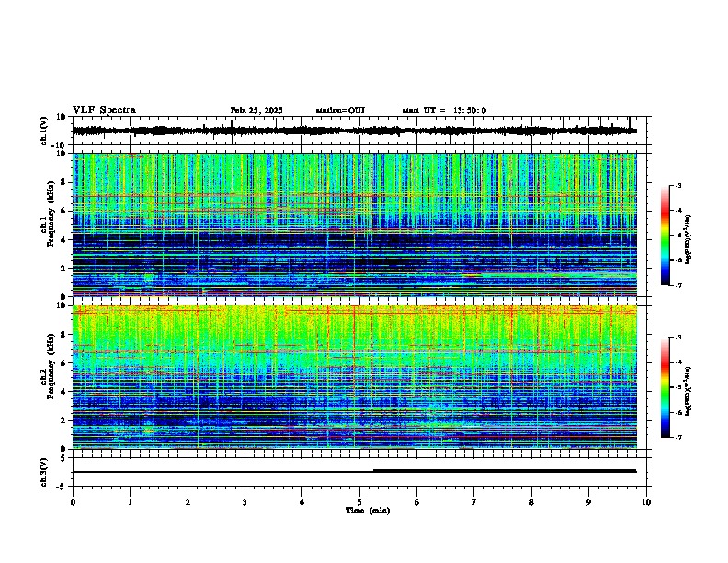The height and width of the screenshot is (563, 728).
Task: Click the "ch.1(V)" waveform axis label
Action: tap(44, 131)
